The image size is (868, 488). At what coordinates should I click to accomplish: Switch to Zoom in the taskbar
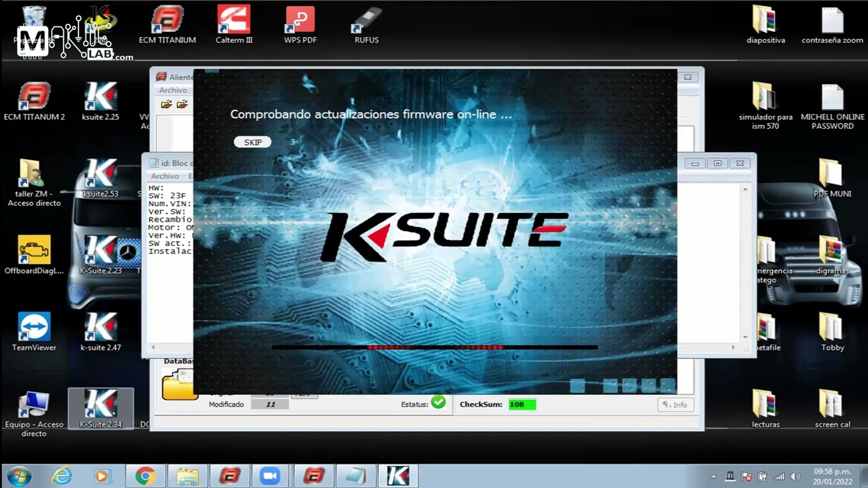click(x=270, y=476)
